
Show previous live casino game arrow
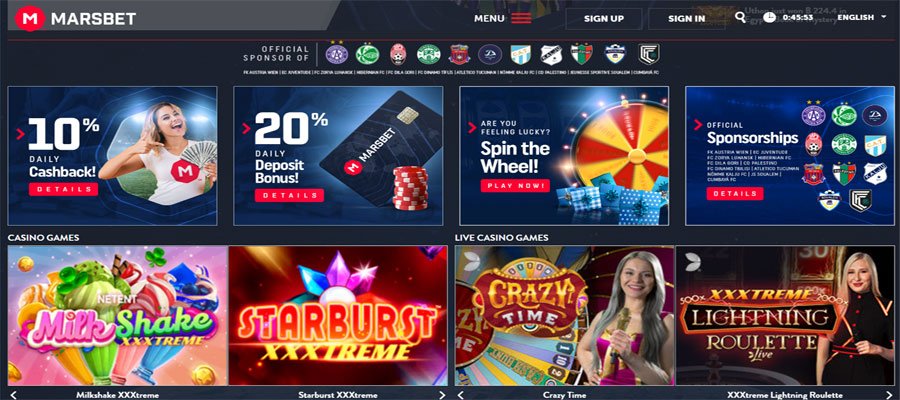pos(461,395)
